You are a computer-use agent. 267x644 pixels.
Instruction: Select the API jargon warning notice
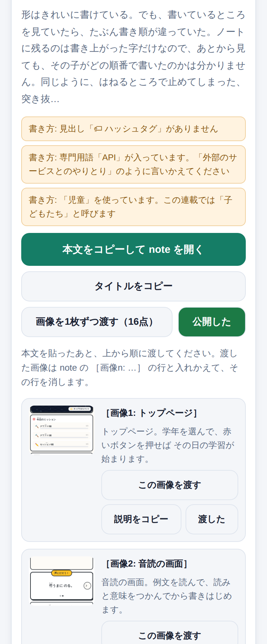click(133, 164)
